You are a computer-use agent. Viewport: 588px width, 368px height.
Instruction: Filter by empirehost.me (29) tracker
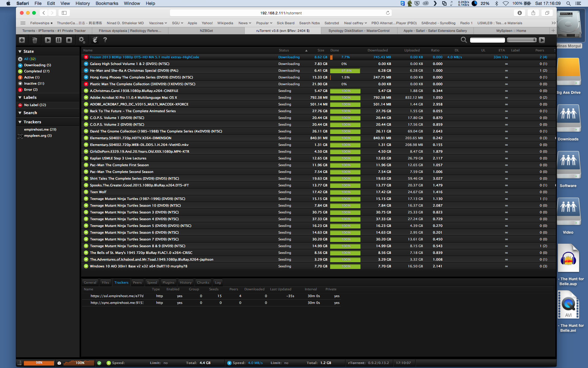[x=40, y=129]
